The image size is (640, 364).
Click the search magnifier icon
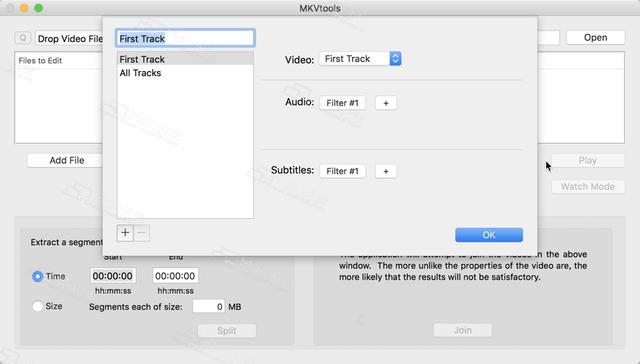[23, 38]
